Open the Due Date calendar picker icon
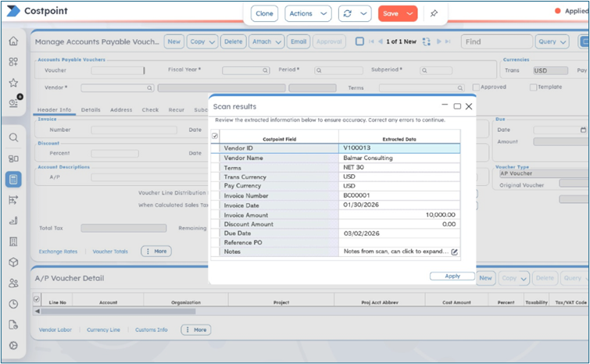 [583, 130]
